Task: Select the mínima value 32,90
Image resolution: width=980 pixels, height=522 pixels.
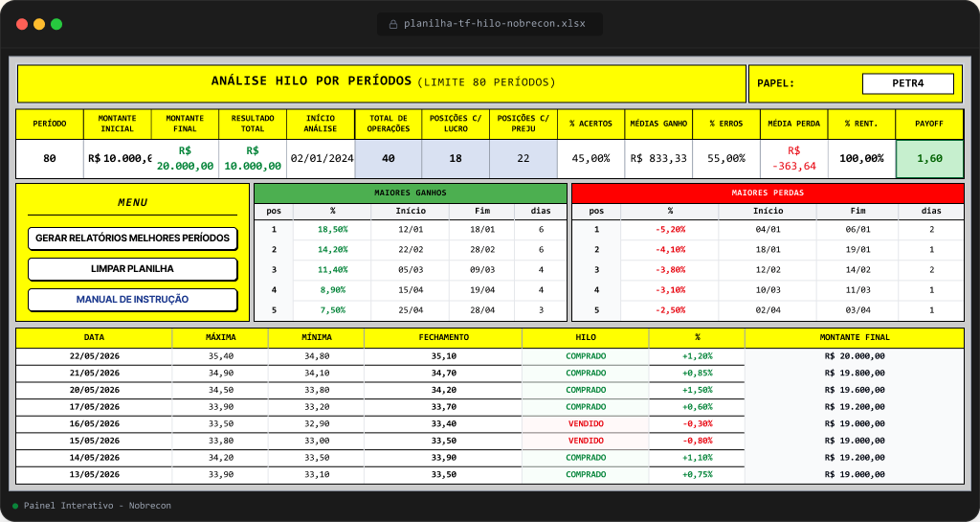Action: pyautogui.click(x=316, y=424)
